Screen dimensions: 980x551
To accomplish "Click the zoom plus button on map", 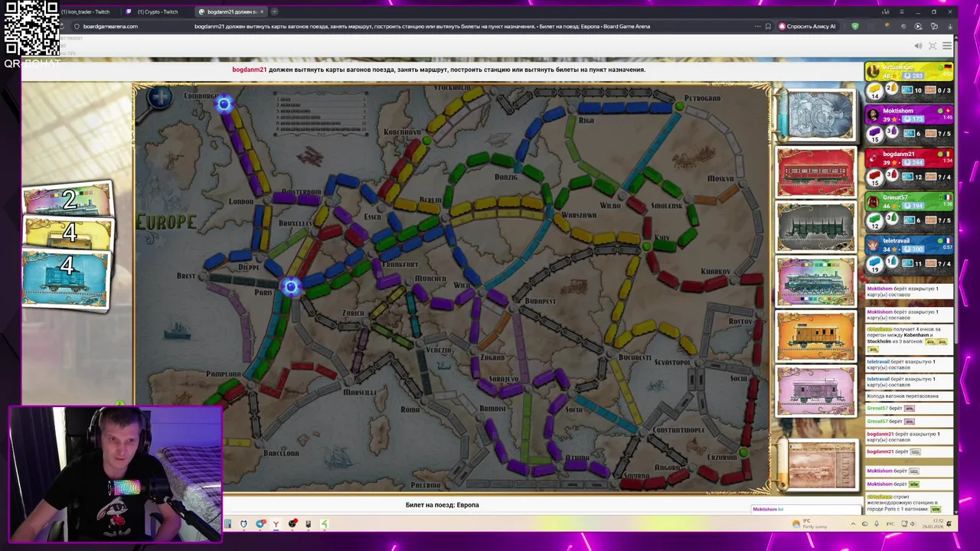I will point(161,97).
